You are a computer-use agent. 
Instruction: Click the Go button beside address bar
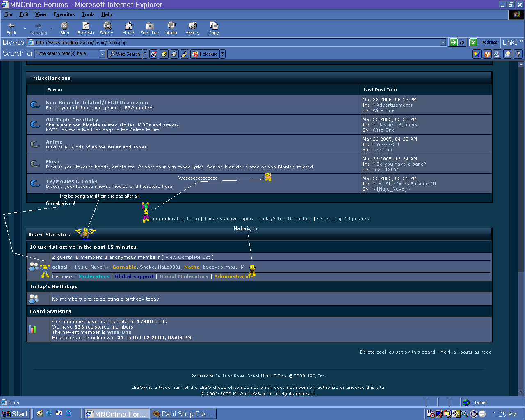click(457, 42)
